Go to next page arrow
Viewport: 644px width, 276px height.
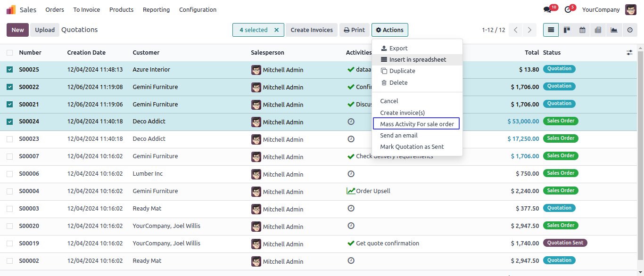tap(530, 30)
